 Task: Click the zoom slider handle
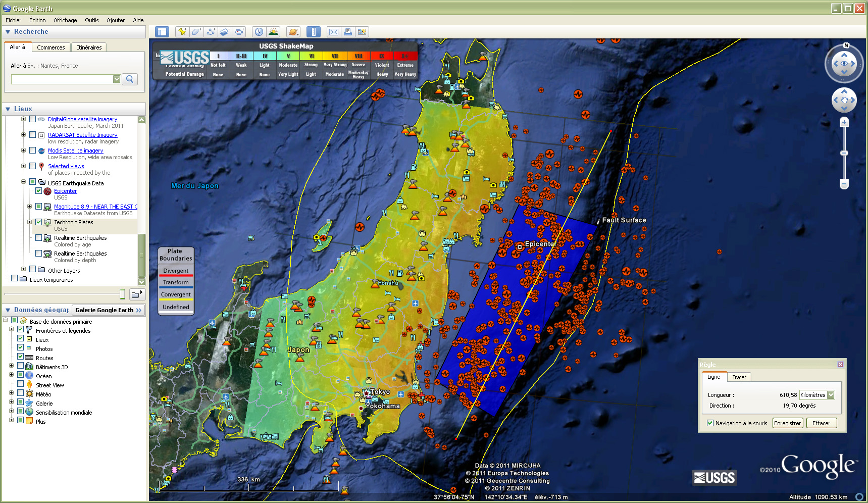844,153
